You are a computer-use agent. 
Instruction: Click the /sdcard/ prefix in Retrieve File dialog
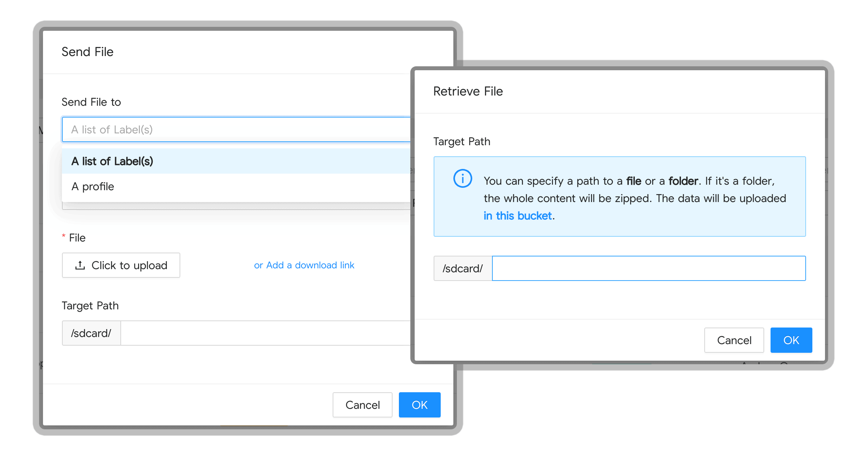462,268
